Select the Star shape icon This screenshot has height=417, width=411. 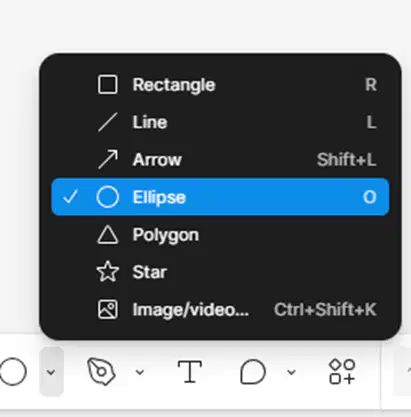pyautogui.click(x=108, y=272)
